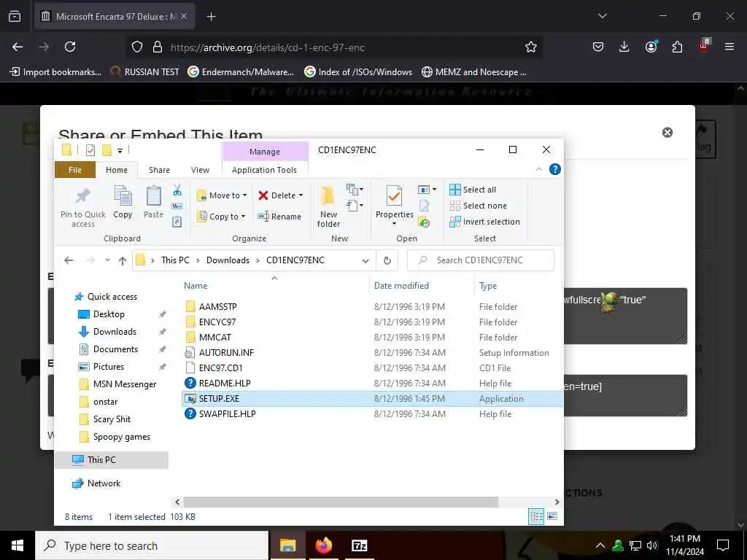747x560 pixels.
Task: Expand the Delete options arrow
Action: coord(301,195)
